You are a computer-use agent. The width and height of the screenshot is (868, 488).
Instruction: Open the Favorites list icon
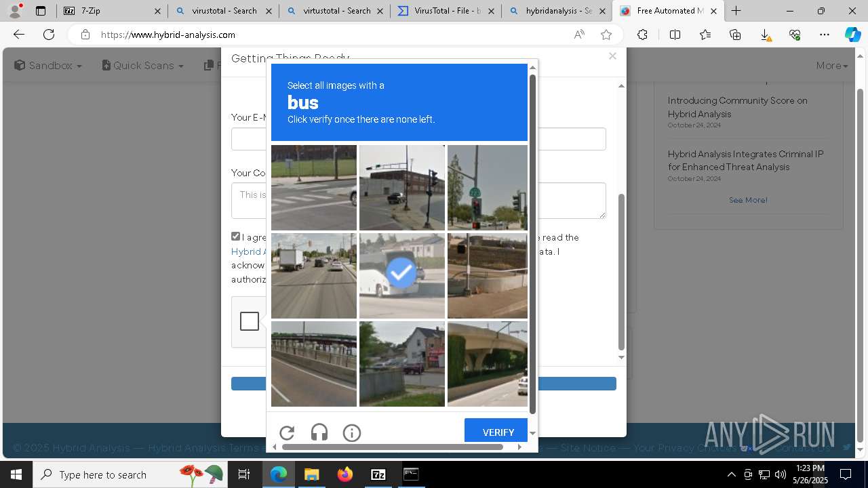(705, 35)
